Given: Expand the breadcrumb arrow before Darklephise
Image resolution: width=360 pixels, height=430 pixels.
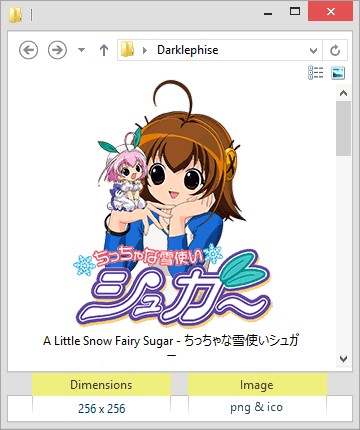Looking at the screenshot, I should [145, 50].
